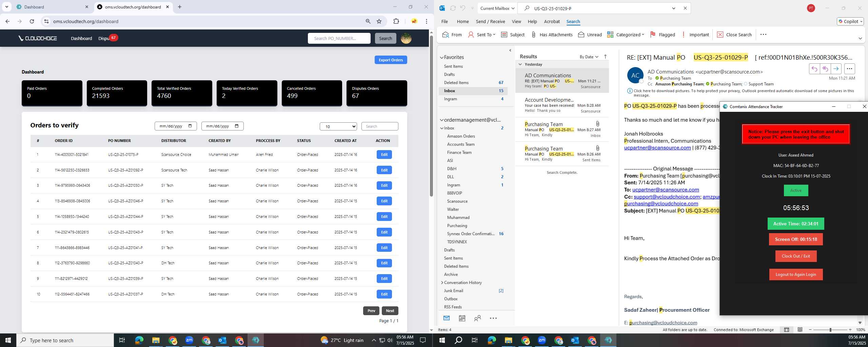868x347 pixels.
Task: Toggle Outlook normal view status icon
Action: click(787, 330)
